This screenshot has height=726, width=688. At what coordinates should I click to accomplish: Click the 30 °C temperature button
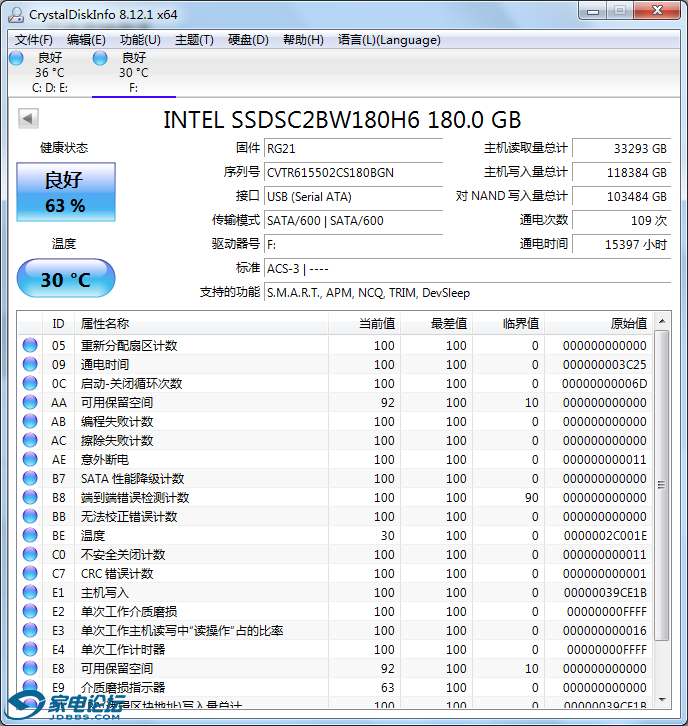point(66,278)
